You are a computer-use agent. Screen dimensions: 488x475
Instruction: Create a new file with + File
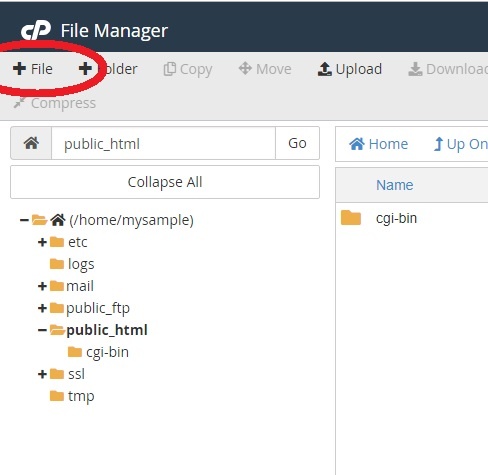33,69
